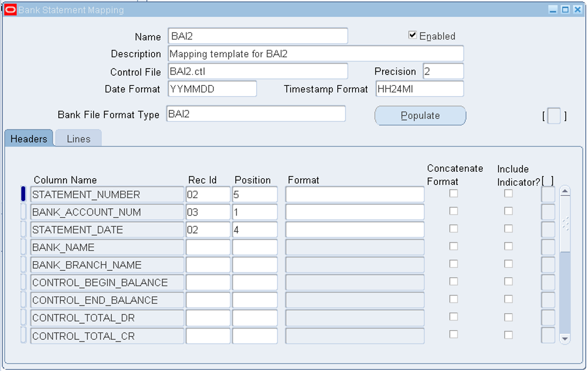
Task: Click the Control File field showing BAI2.ctl
Action: point(258,71)
